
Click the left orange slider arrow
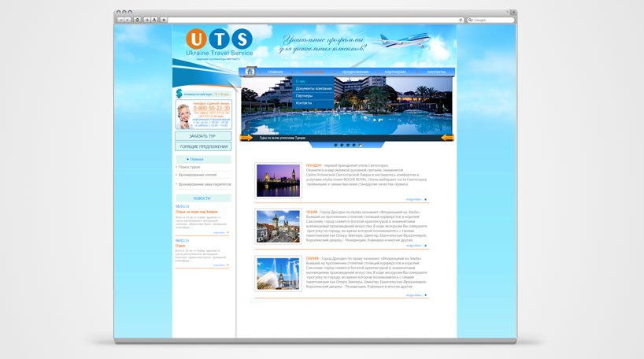(x=246, y=138)
